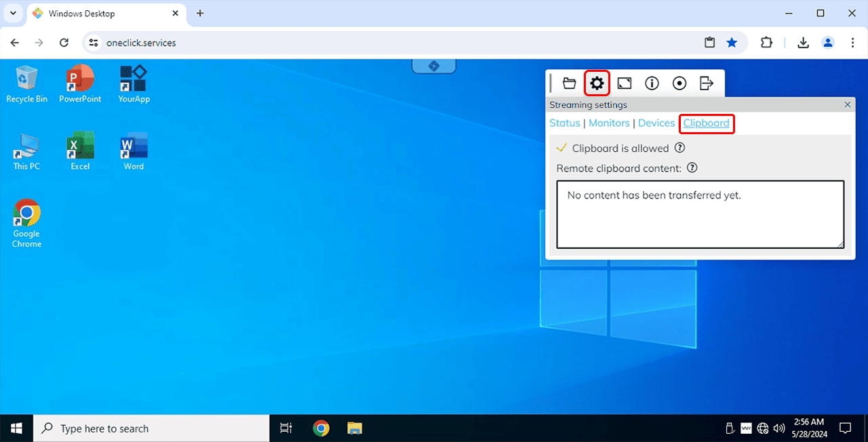The image size is (868, 442).
Task: Select the Clipboard tab
Action: [706, 123]
